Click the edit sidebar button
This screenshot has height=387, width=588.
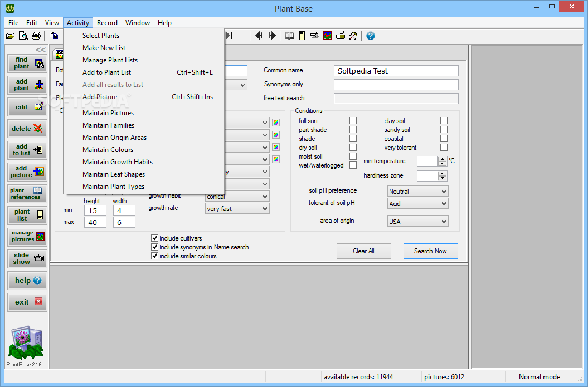click(27, 107)
